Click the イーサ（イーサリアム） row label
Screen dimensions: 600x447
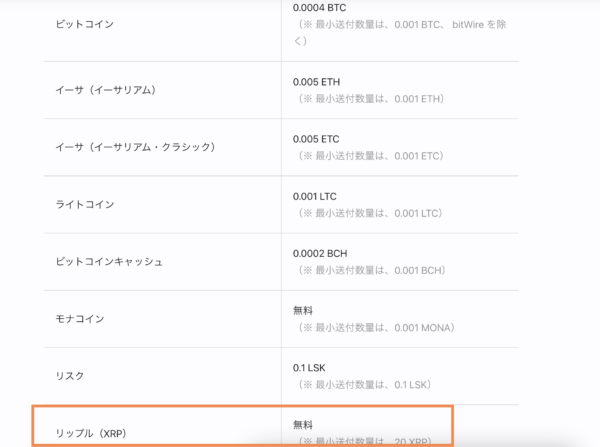click(x=106, y=90)
